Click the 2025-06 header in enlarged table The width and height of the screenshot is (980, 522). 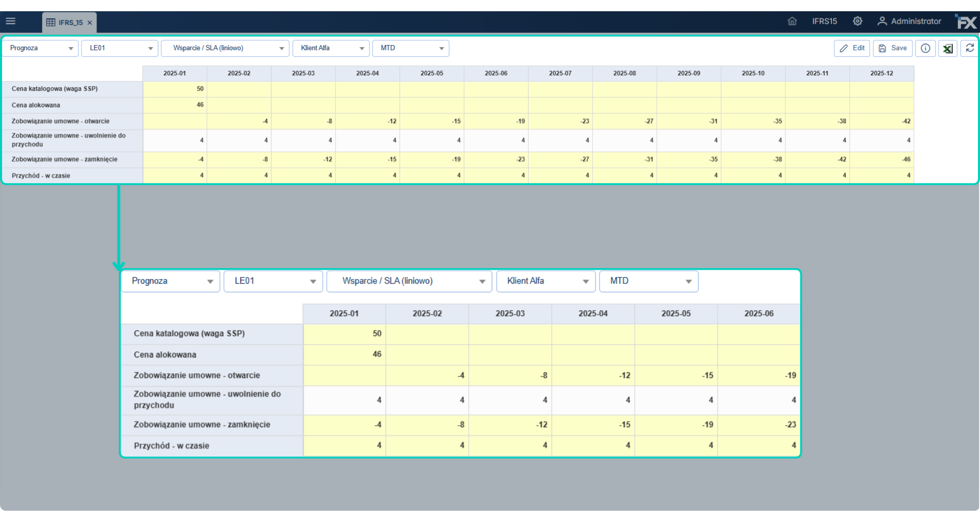(759, 314)
